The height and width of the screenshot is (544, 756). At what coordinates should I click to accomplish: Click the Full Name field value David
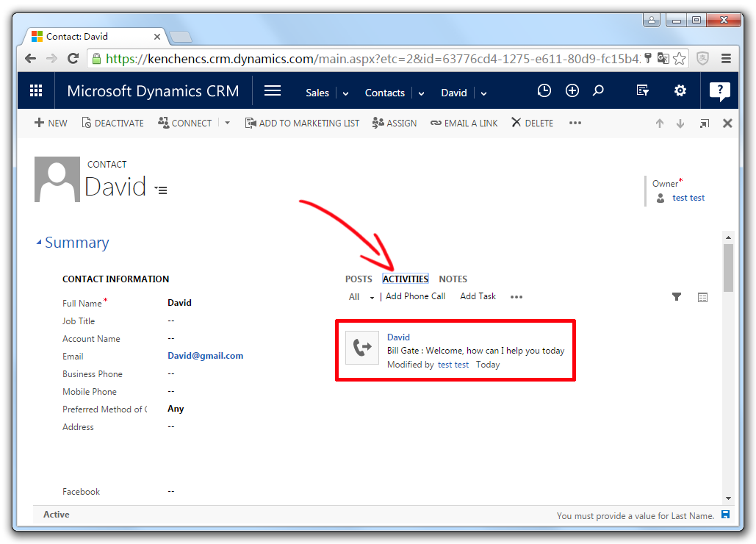tap(179, 303)
